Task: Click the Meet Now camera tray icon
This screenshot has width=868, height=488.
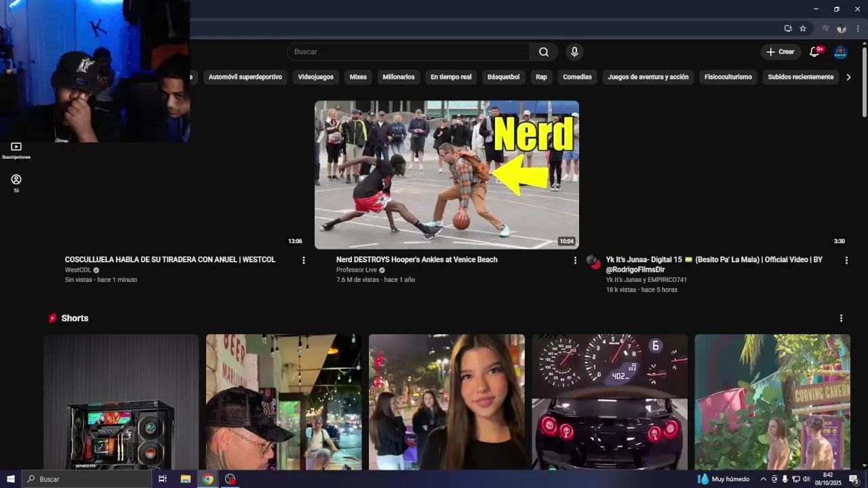Action: [x=774, y=479]
